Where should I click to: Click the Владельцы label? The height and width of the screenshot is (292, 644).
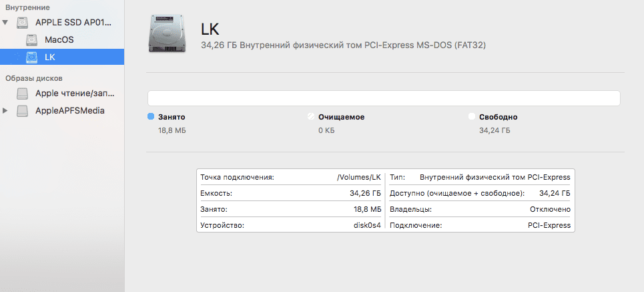coord(410,209)
